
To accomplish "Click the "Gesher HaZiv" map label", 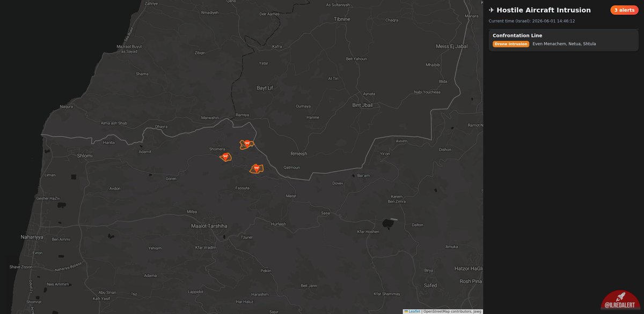I will tap(48, 199).
